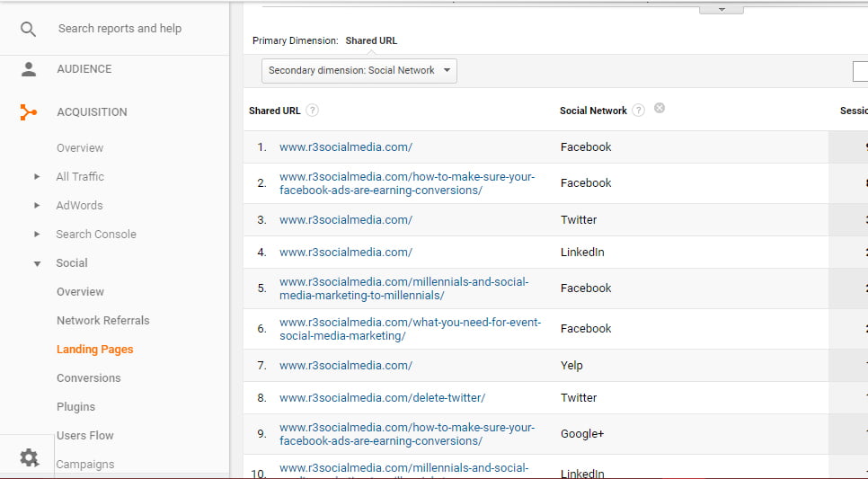Screen dimensions: 868x479
Task: Click Yelp cell in row 7
Action: tap(571, 366)
